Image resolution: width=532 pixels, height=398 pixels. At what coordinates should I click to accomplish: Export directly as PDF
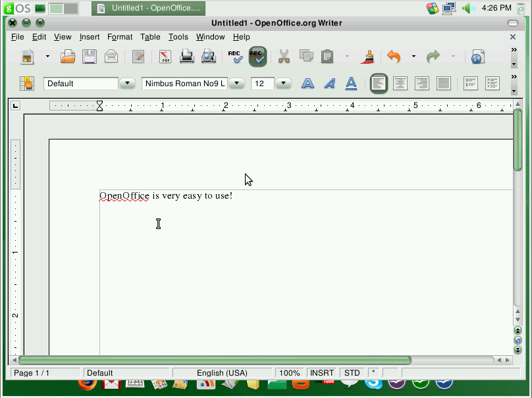tap(165, 57)
